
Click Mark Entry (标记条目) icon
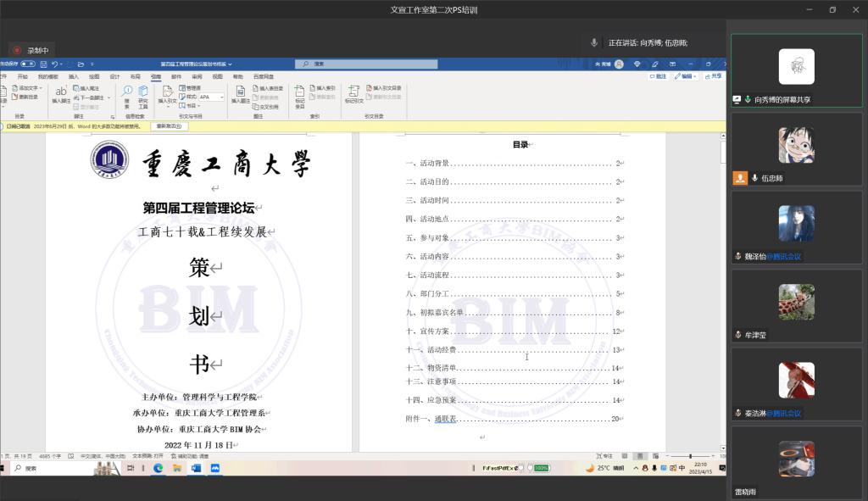(300, 94)
